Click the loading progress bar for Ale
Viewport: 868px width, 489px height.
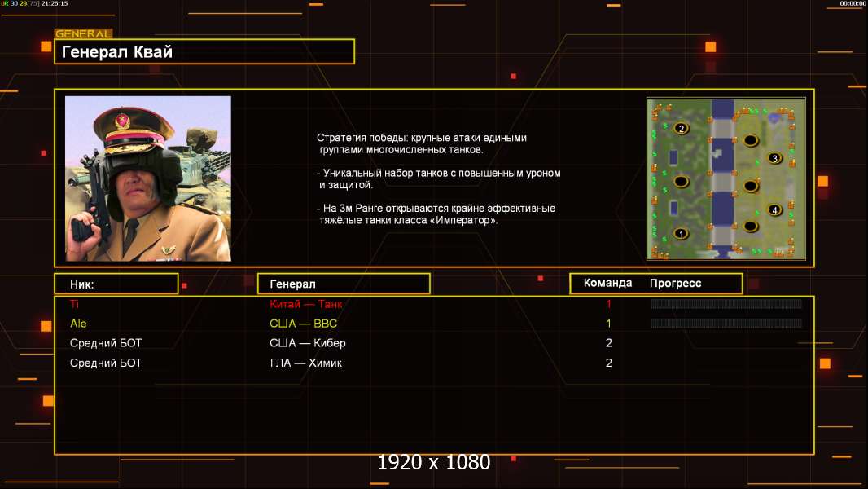click(x=726, y=324)
